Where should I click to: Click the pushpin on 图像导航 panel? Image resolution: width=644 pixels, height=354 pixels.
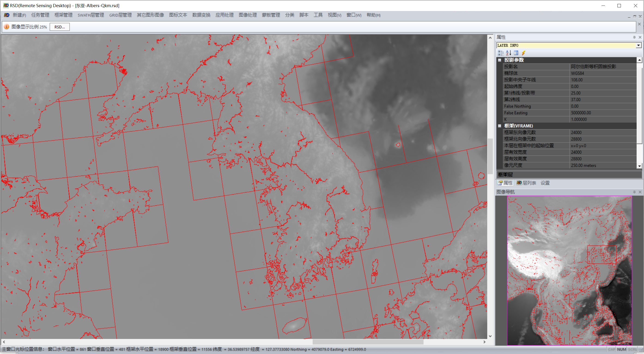tap(634, 192)
